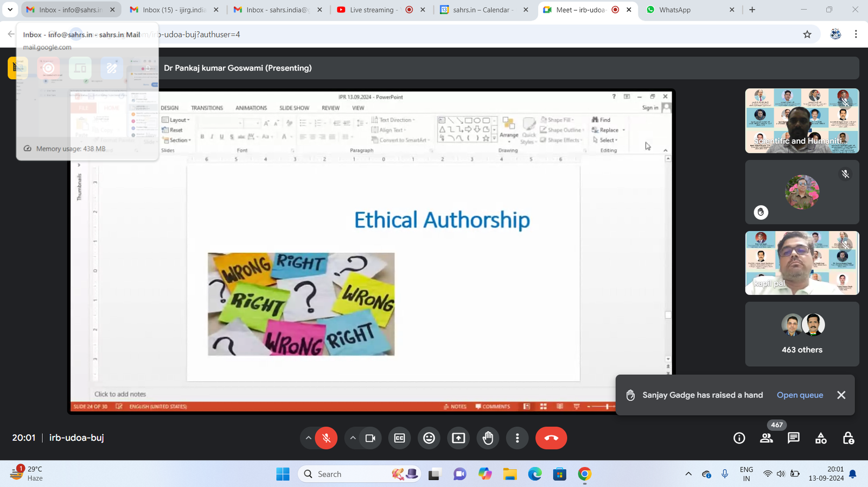Click Reset in the Slides group
The image size is (868, 487).
coord(173,130)
